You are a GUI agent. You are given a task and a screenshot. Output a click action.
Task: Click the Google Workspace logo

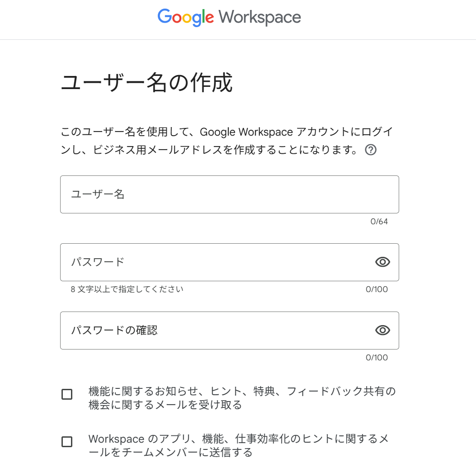pos(229,18)
